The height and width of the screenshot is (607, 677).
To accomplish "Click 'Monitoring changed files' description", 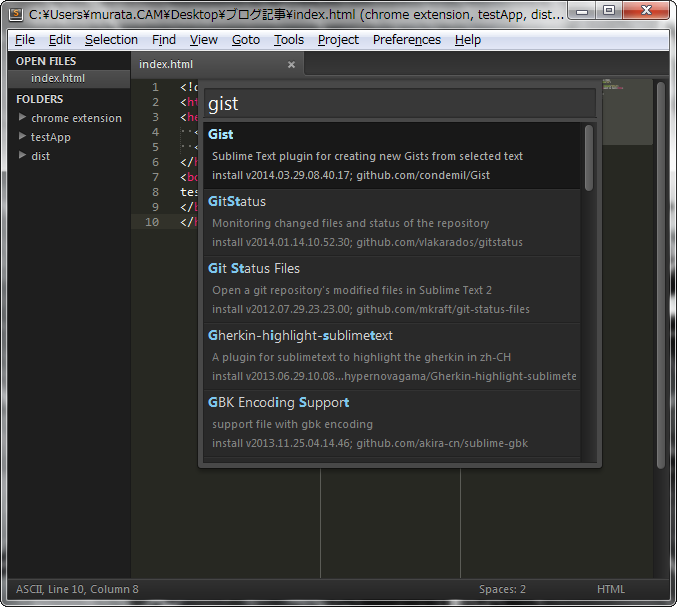I will point(351,223).
